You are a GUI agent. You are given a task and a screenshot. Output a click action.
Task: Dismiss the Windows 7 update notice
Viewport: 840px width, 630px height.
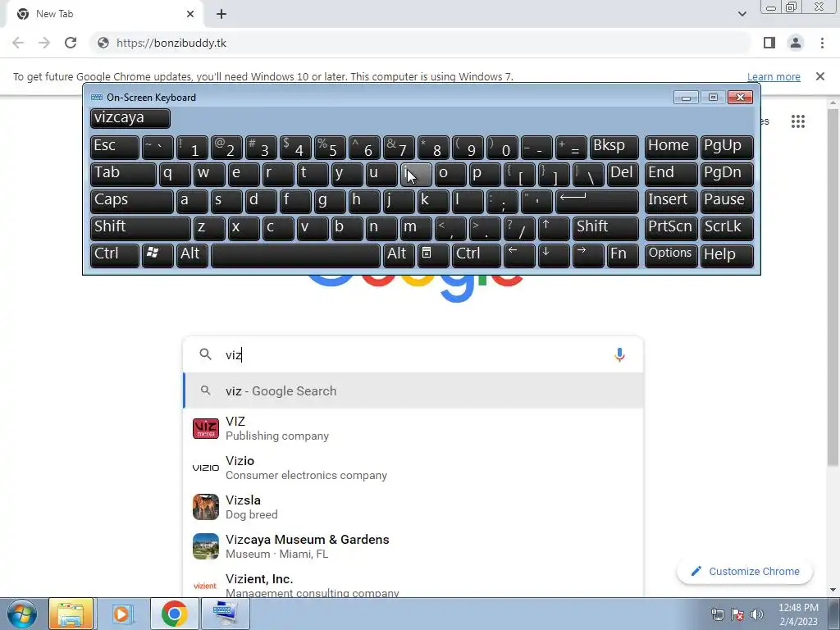click(819, 76)
